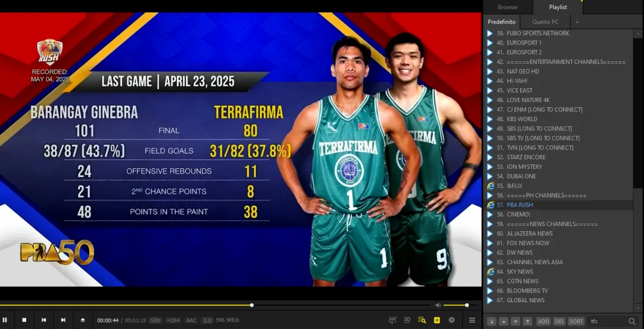This screenshot has width=644, height=329.
Task: Select CHANNEL NEWS ASIA in playlist
Action: [558, 262]
